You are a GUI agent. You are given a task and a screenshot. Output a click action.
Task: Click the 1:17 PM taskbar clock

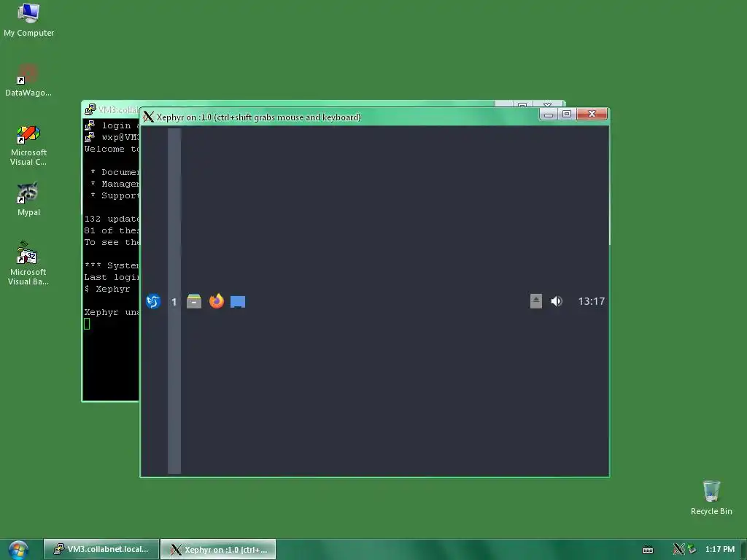[x=719, y=549]
